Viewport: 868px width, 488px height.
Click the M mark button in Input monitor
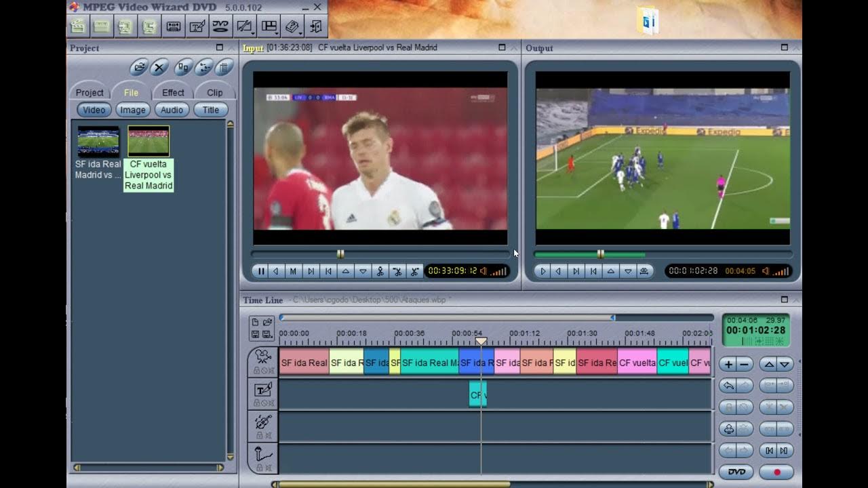click(293, 271)
